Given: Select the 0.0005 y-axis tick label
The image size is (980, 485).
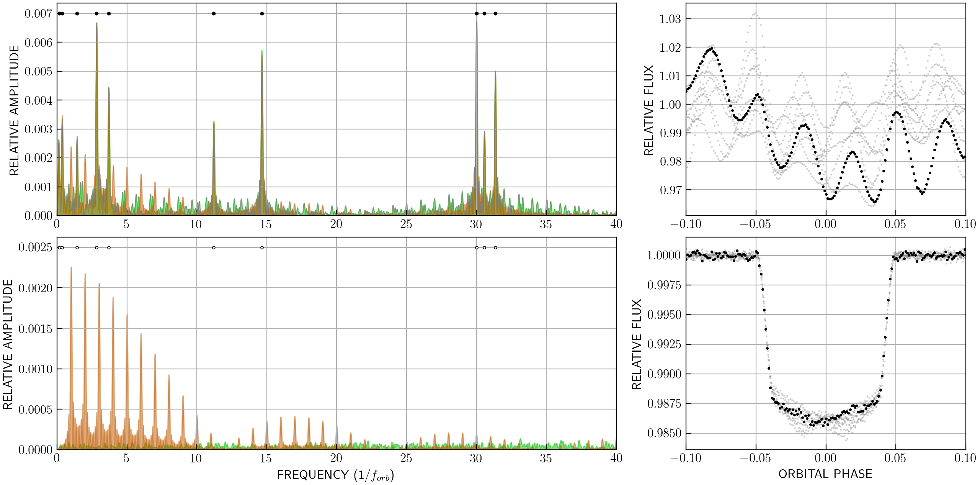Looking at the screenshot, I should point(35,410).
